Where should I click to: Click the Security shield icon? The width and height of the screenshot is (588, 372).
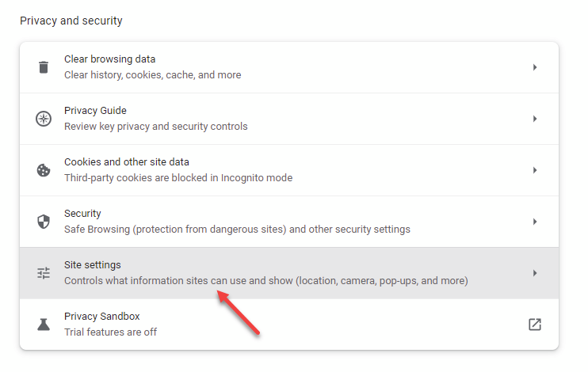coord(44,222)
